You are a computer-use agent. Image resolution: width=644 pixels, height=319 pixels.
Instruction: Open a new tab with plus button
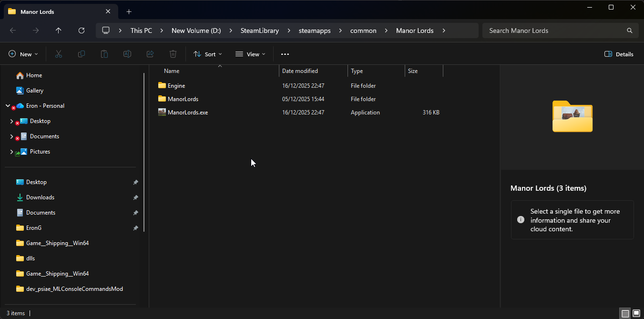click(x=129, y=11)
